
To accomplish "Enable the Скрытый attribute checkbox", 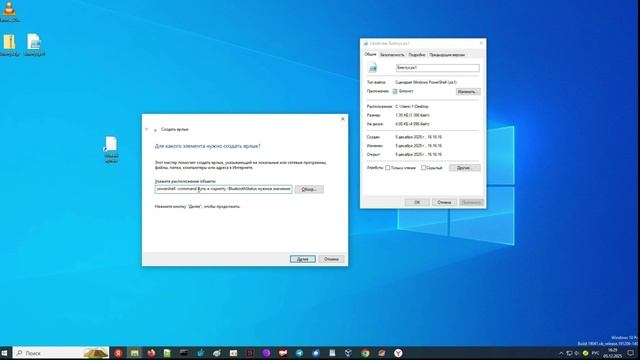I will (x=423, y=168).
